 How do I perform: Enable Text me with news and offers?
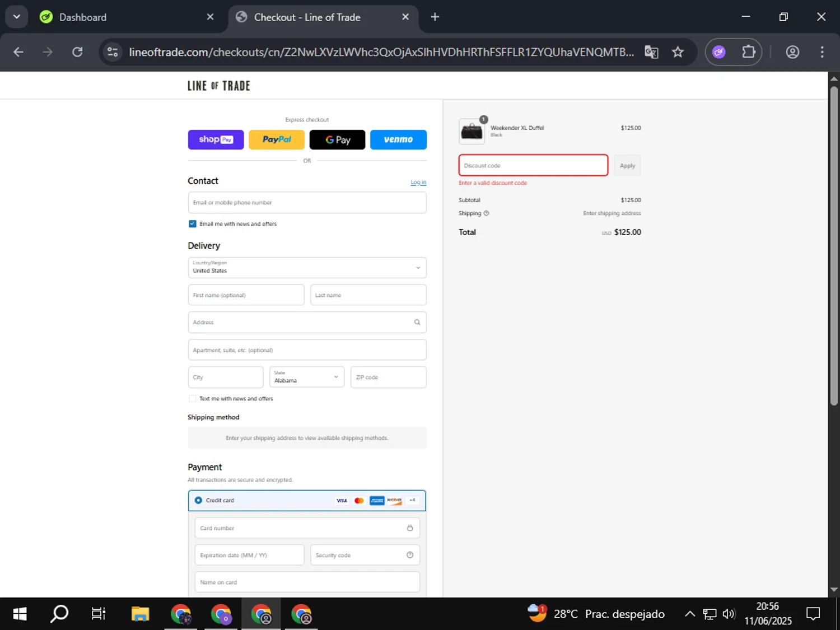[193, 399]
